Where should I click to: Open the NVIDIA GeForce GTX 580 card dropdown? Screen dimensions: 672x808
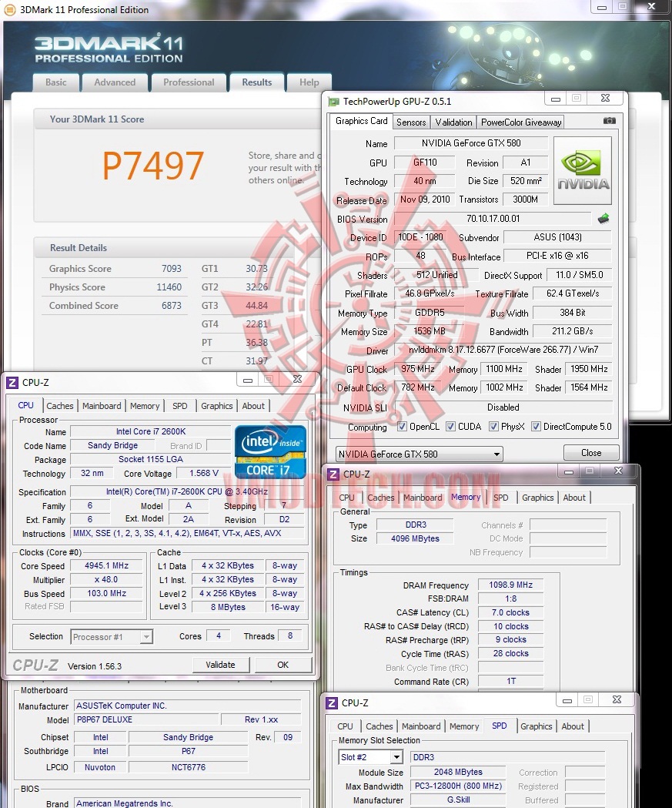click(x=419, y=454)
